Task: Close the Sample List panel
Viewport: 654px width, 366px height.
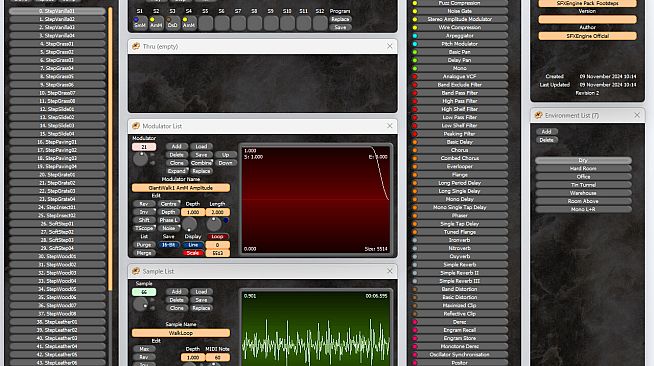Action: [x=390, y=271]
